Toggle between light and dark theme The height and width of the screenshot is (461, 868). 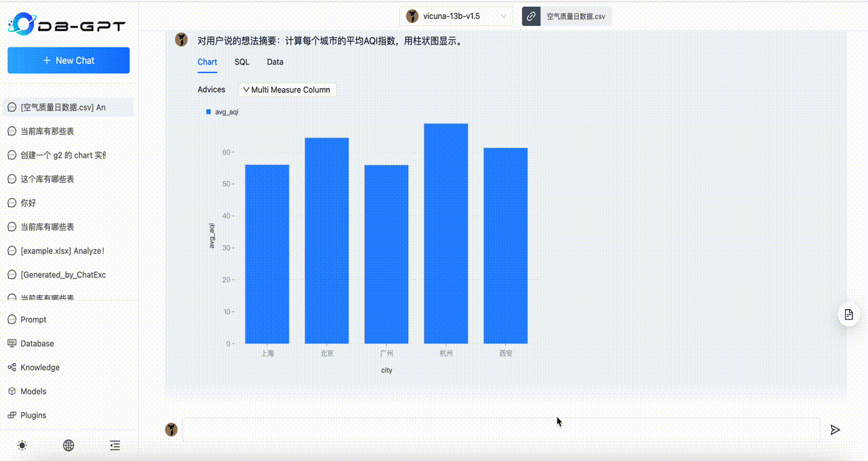coord(22,445)
